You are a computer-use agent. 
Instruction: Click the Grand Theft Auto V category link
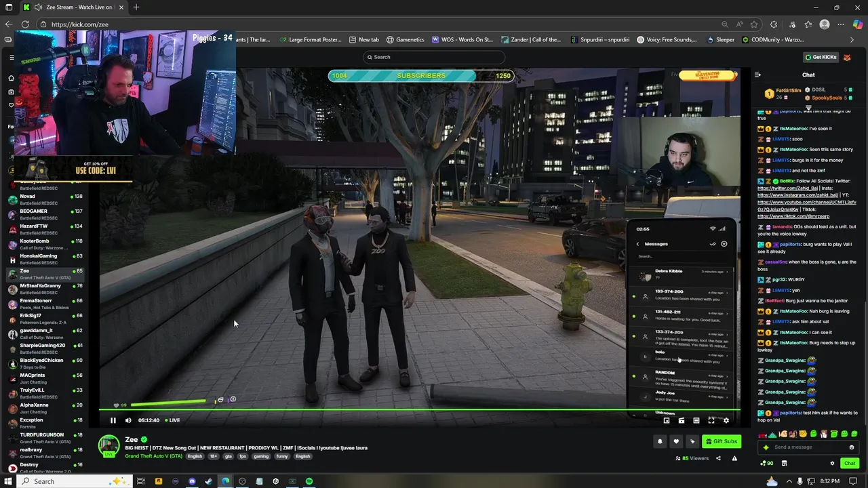pyautogui.click(x=153, y=456)
